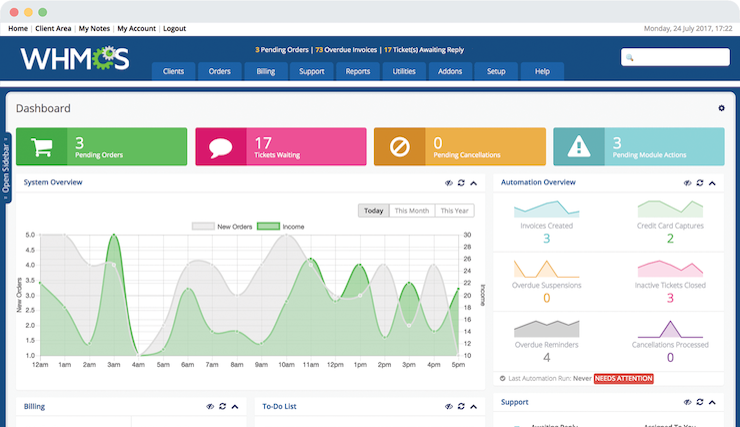Refresh the Billing widget

point(222,407)
